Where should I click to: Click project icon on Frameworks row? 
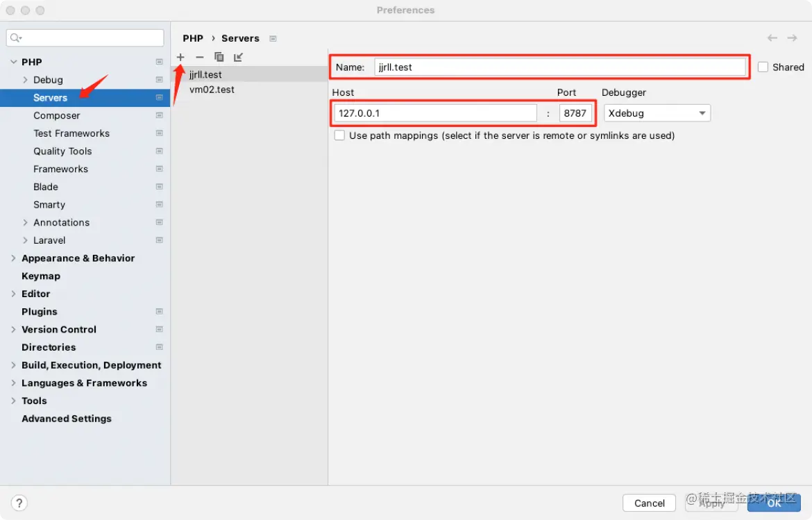pos(159,169)
